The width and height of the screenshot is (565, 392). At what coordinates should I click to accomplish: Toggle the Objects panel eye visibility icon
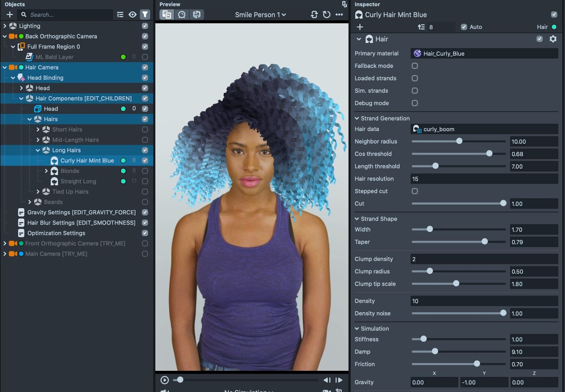132,14
